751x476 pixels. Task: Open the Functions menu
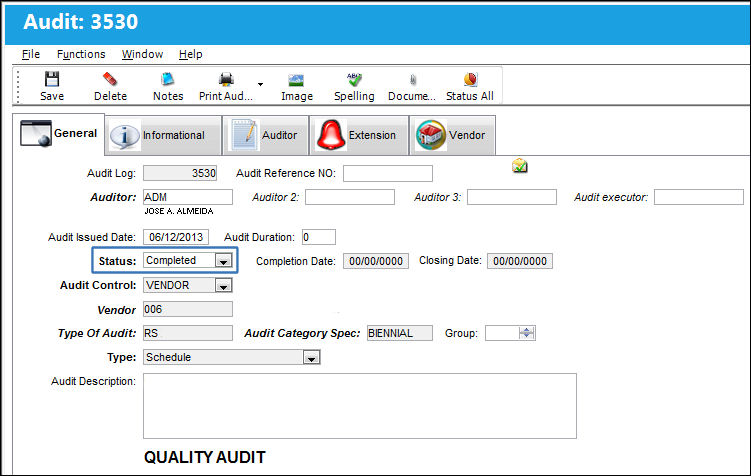tap(81, 54)
